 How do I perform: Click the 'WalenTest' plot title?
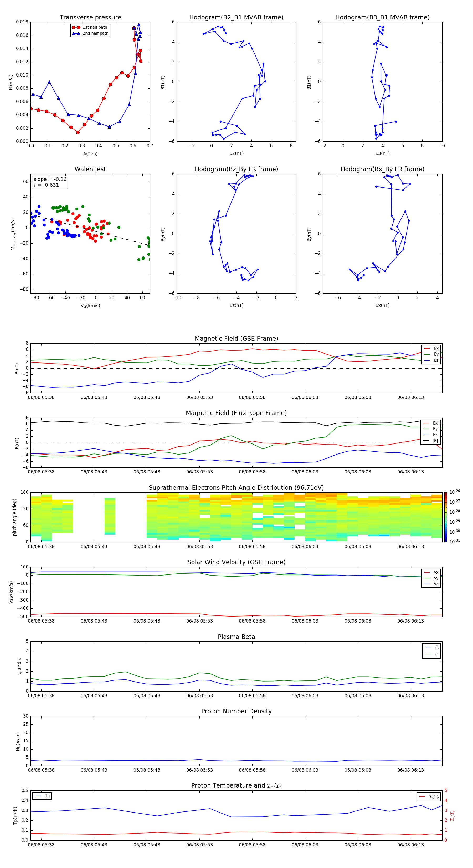coord(90,169)
